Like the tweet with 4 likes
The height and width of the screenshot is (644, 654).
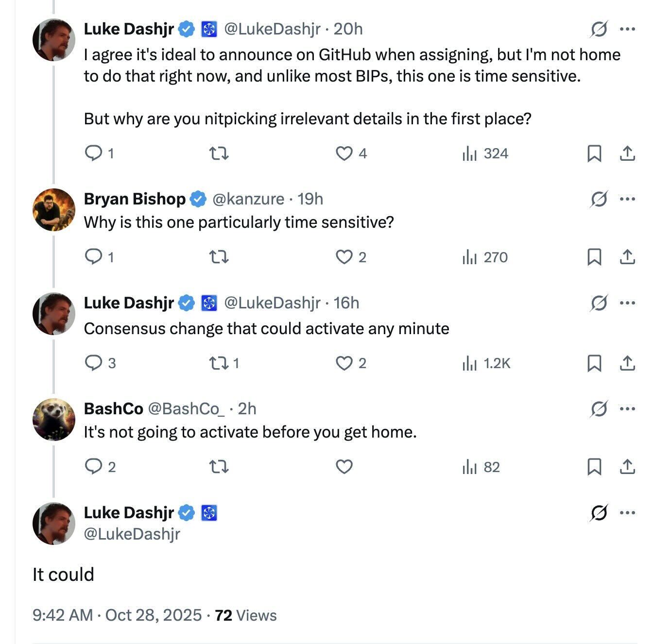tap(344, 153)
